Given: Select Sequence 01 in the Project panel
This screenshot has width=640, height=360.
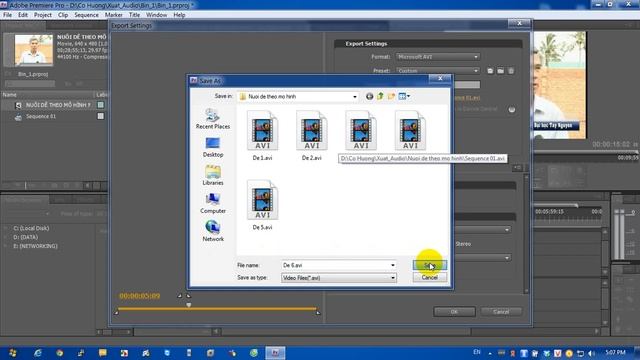Looking at the screenshot, I should (x=53, y=117).
